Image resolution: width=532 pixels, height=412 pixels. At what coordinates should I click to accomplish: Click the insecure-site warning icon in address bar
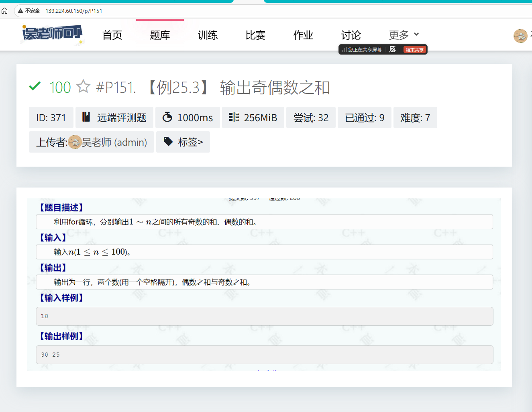[20, 11]
